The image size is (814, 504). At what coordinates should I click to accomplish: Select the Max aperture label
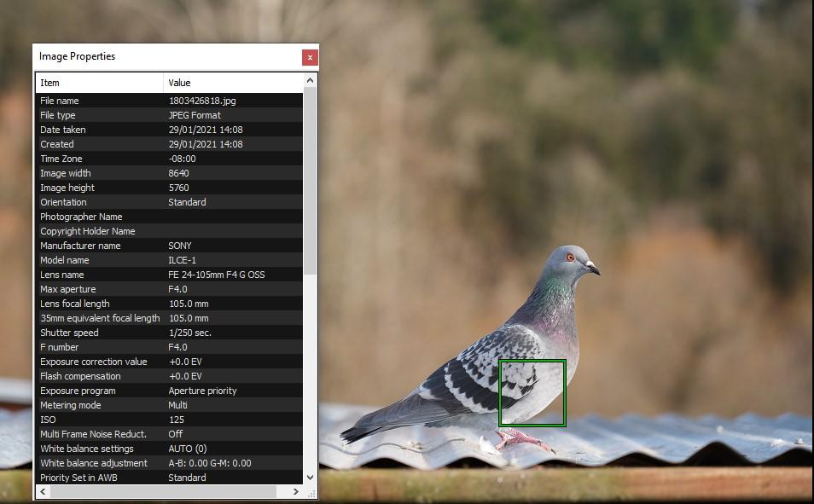click(x=68, y=289)
